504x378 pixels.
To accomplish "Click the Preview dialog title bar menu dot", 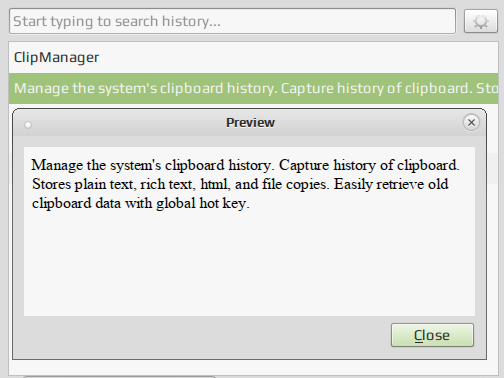I will (28, 125).
